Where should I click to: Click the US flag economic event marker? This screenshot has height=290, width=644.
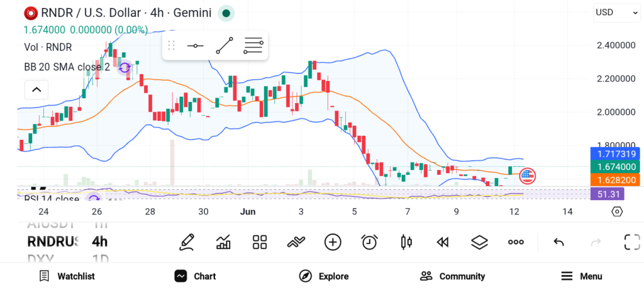pyautogui.click(x=528, y=176)
